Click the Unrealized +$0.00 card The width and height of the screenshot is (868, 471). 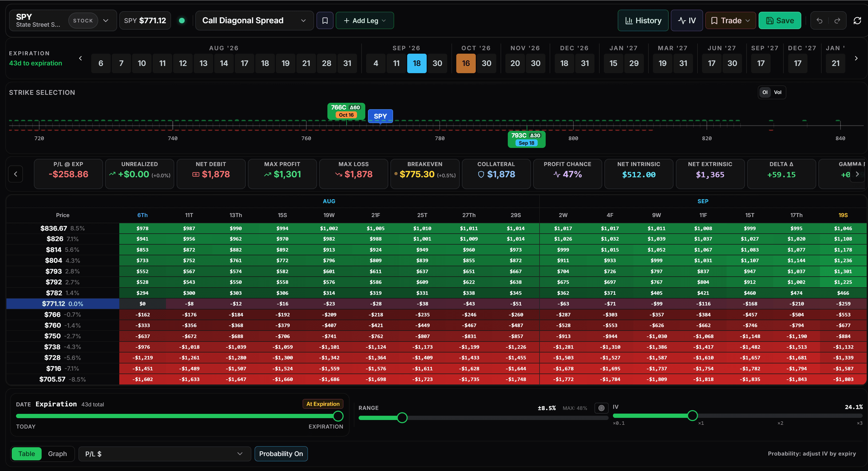pyautogui.click(x=140, y=174)
